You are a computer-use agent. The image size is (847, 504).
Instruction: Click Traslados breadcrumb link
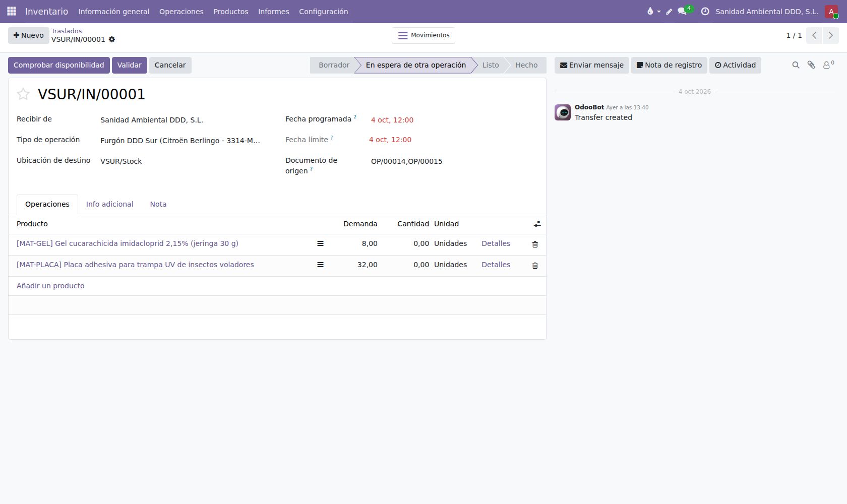tap(67, 31)
